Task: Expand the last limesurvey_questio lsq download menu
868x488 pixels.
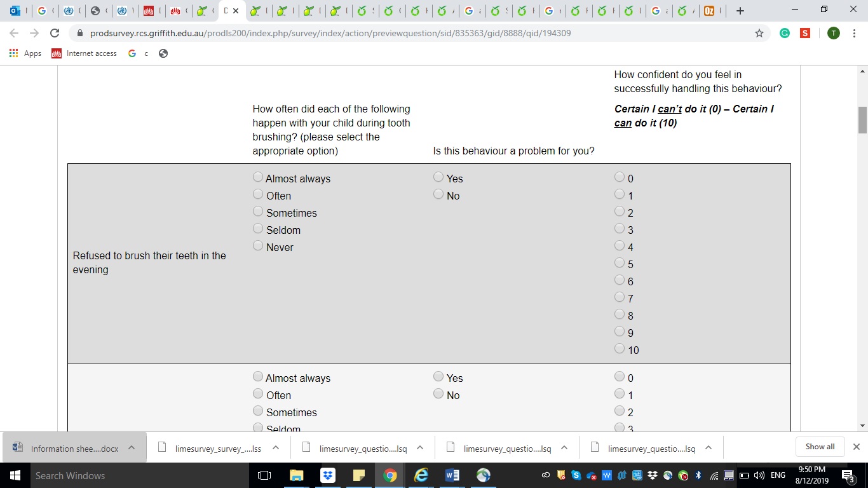Action: click(x=709, y=447)
